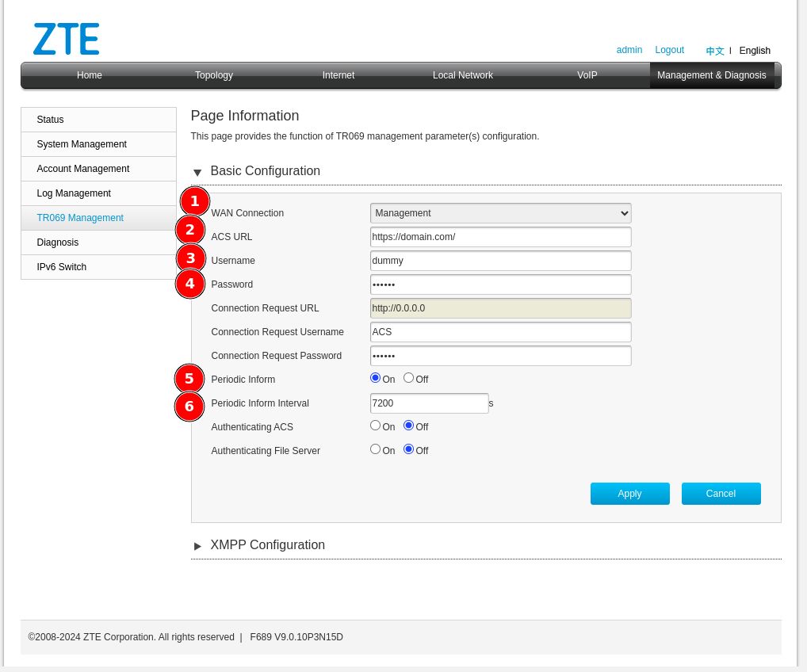Click into the ACS URL field
The image size is (807, 672).
point(500,237)
